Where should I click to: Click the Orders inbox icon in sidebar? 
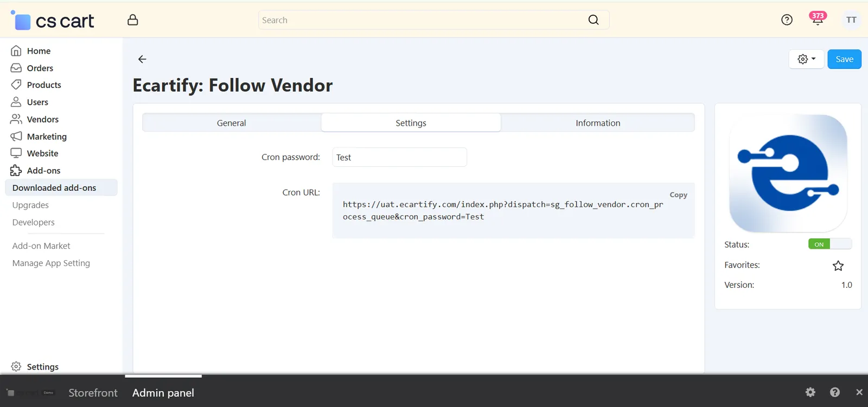coord(16,68)
